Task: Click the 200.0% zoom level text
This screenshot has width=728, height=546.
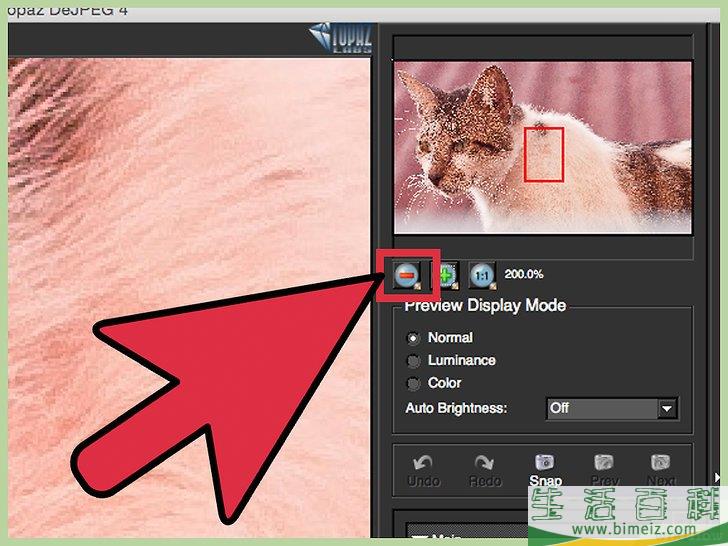Action: tap(524, 274)
